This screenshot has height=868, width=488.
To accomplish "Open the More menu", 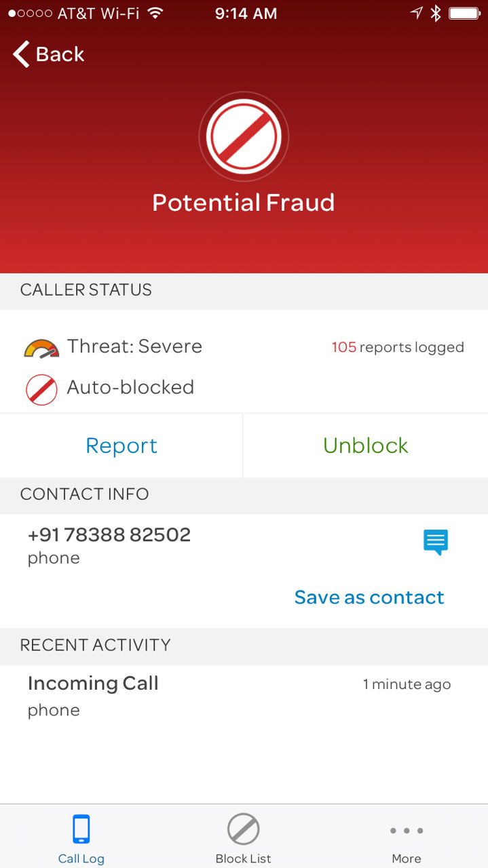I will 406,837.
